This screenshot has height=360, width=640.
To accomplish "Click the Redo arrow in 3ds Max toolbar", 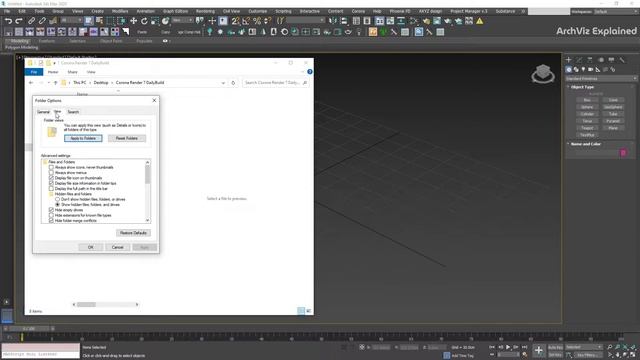I will tap(19, 21).
